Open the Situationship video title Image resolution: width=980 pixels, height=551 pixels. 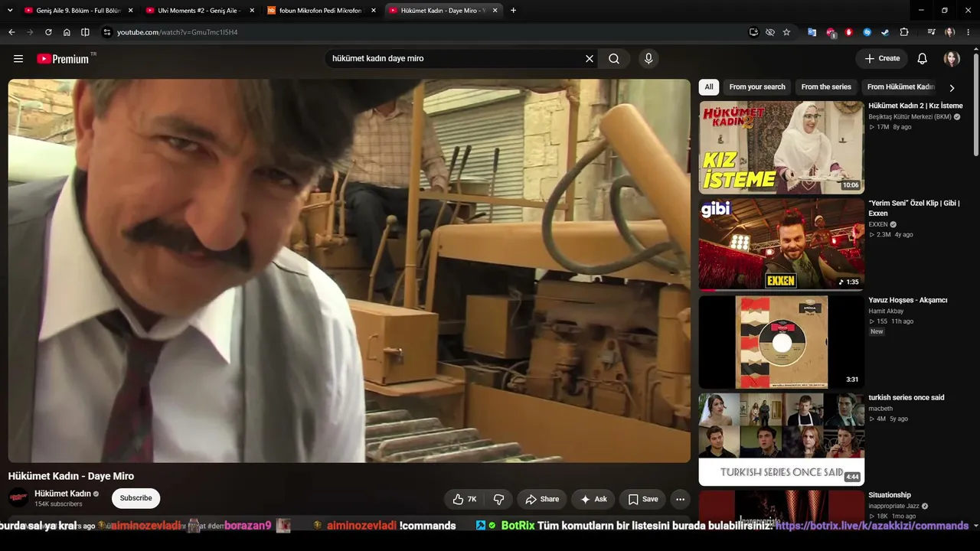click(x=890, y=495)
